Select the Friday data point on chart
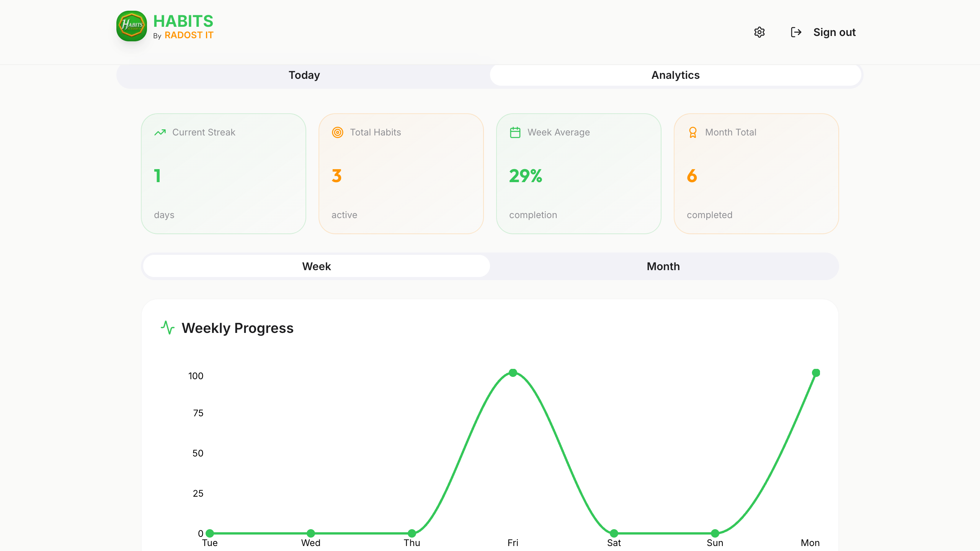Screen dimensions: 980x551 click(513, 373)
